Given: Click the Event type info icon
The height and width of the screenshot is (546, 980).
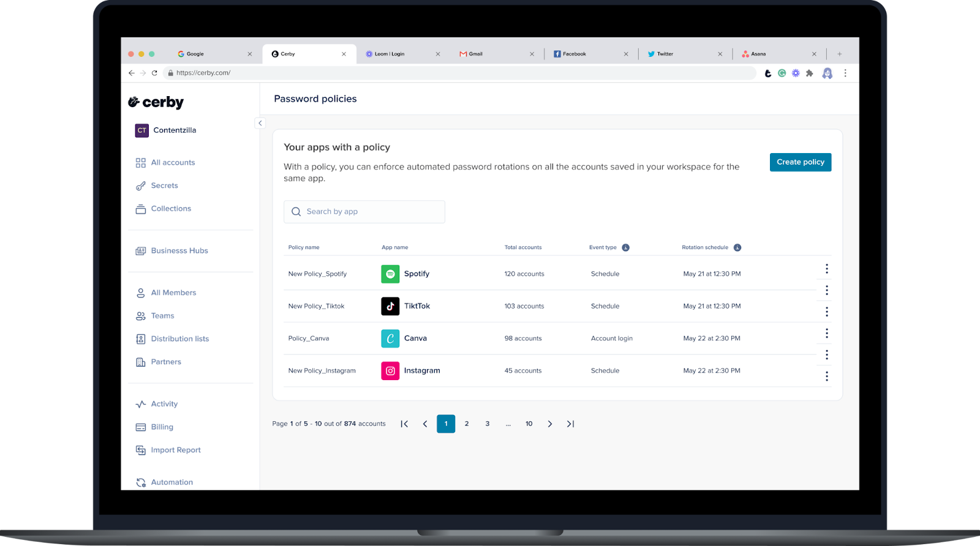Looking at the screenshot, I should [x=625, y=247].
